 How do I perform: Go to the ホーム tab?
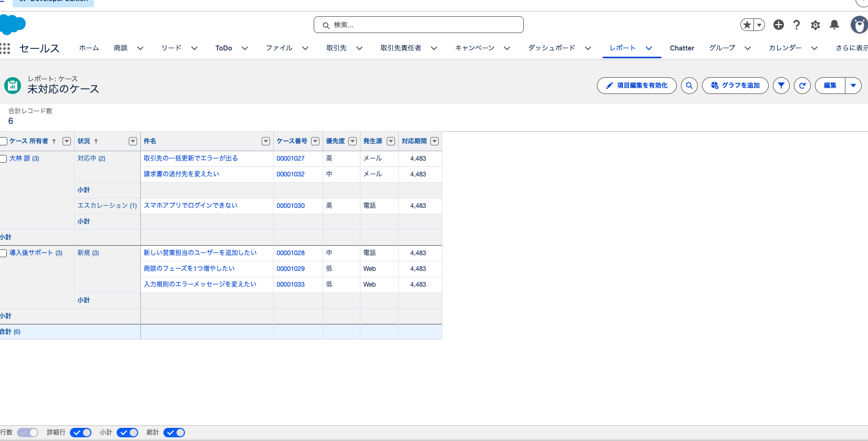pyautogui.click(x=89, y=48)
